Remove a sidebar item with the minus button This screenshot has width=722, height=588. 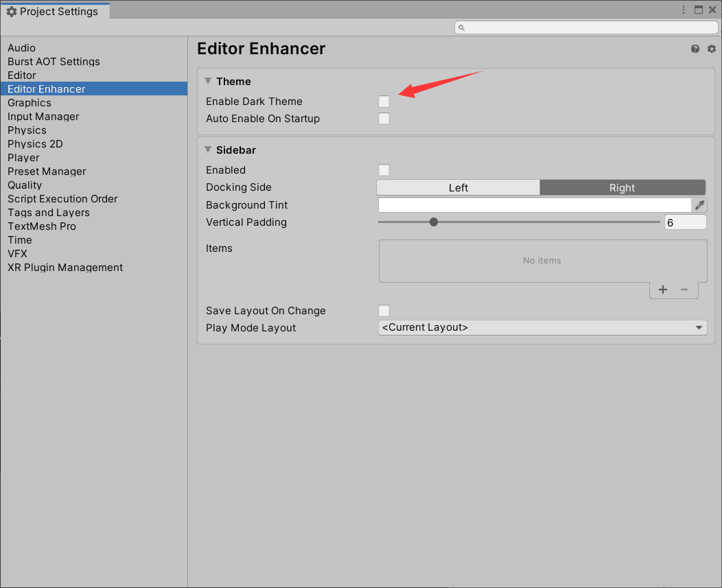pos(685,290)
